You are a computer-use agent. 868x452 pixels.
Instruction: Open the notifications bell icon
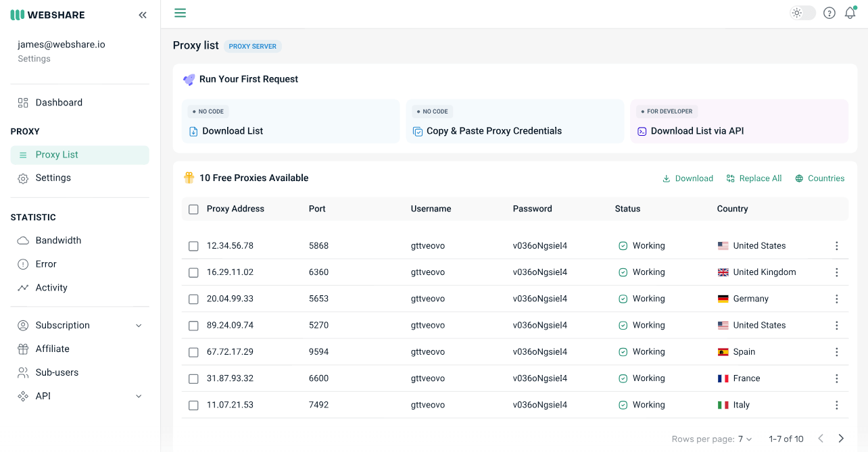tap(850, 13)
